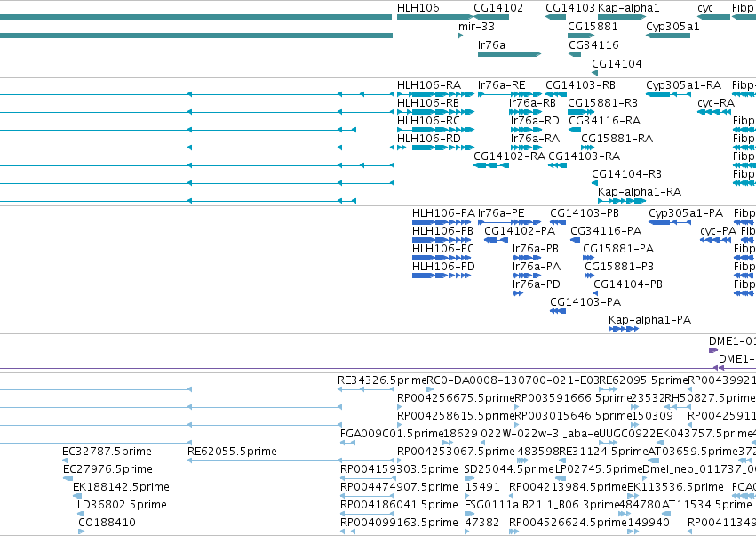Click EST RP004159303.5prime
This screenshot has width=756, height=536.
coord(399,469)
